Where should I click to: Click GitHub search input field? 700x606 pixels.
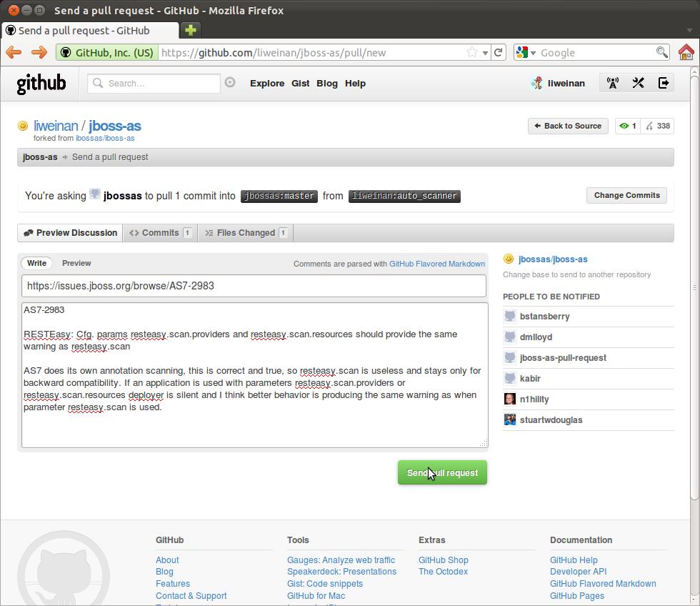pyautogui.click(x=154, y=83)
